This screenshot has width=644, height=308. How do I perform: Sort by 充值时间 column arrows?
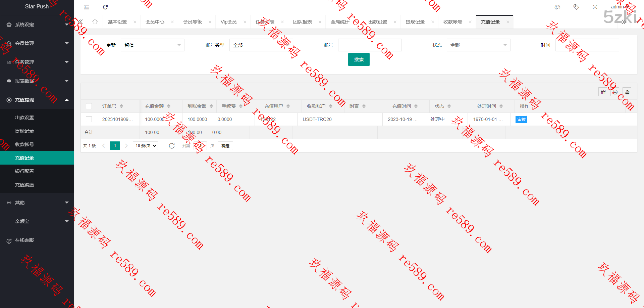pos(416,106)
